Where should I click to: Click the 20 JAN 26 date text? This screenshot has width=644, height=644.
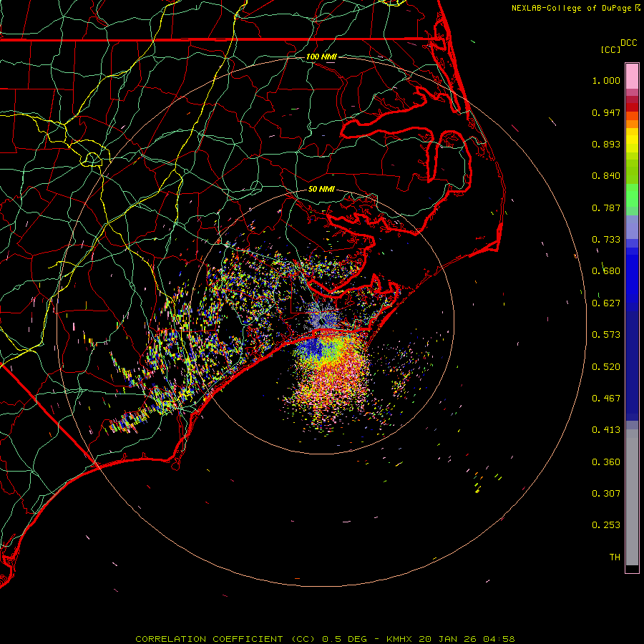pos(447,639)
